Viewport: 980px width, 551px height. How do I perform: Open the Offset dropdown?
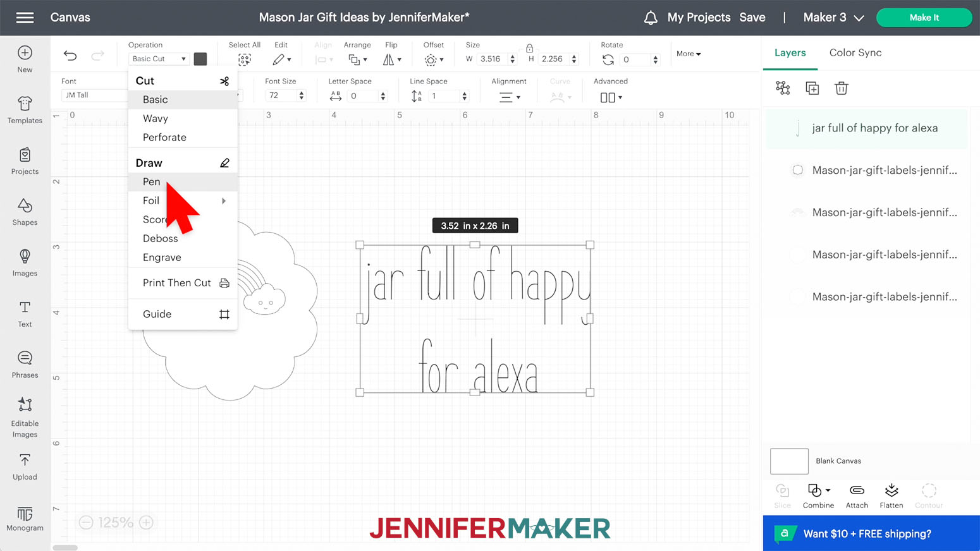point(434,59)
